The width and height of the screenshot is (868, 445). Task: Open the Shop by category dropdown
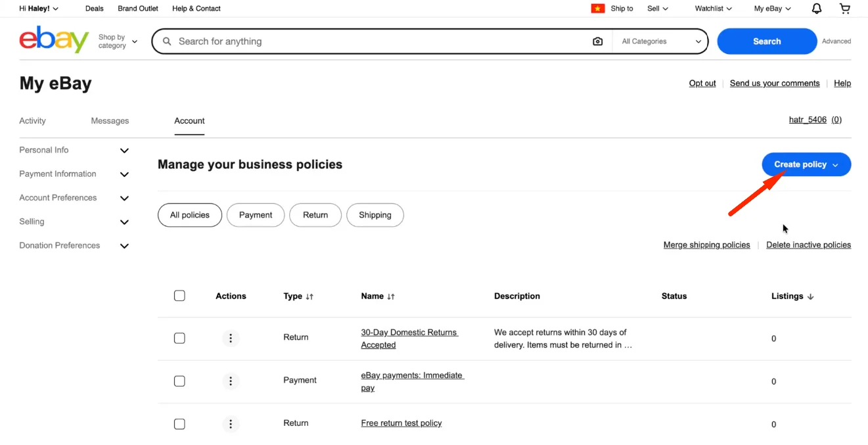point(118,41)
